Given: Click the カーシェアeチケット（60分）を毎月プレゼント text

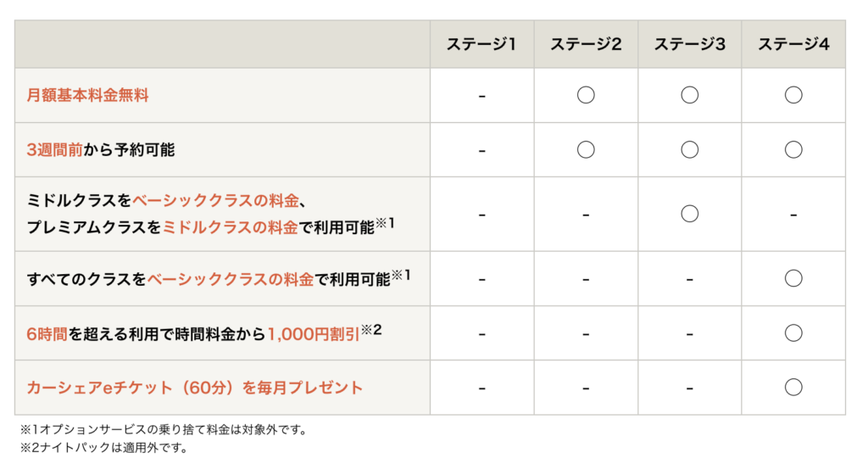Looking at the screenshot, I should tap(194, 388).
